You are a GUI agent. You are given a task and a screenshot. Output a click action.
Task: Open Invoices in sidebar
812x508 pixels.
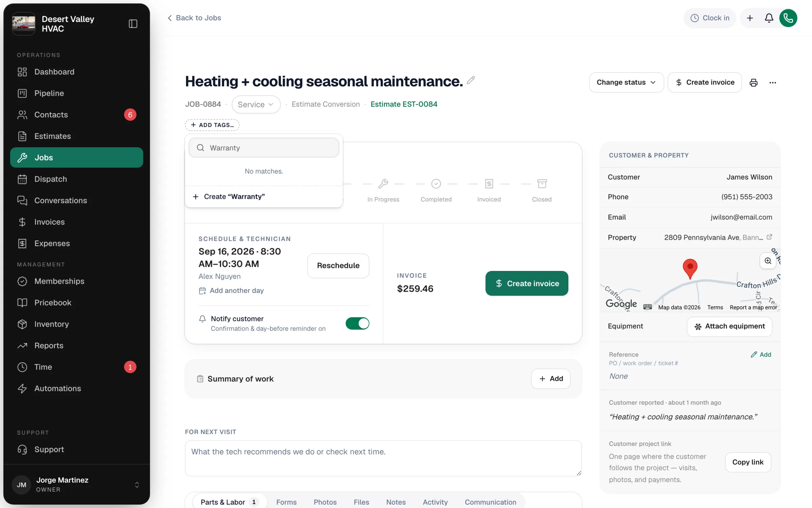click(76, 222)
